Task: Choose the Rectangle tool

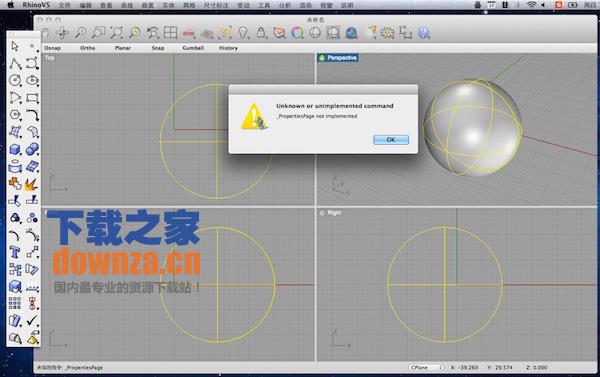Action: [x=33, y=98]
